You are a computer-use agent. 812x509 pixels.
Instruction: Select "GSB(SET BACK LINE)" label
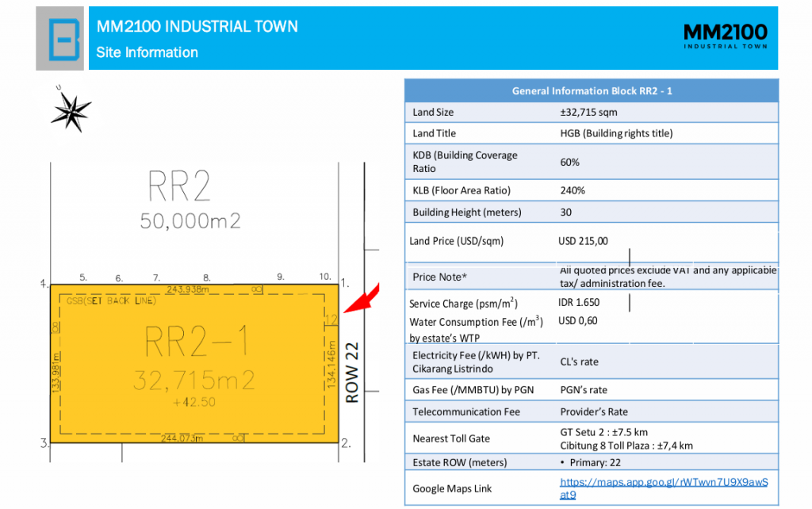point(111,300)
